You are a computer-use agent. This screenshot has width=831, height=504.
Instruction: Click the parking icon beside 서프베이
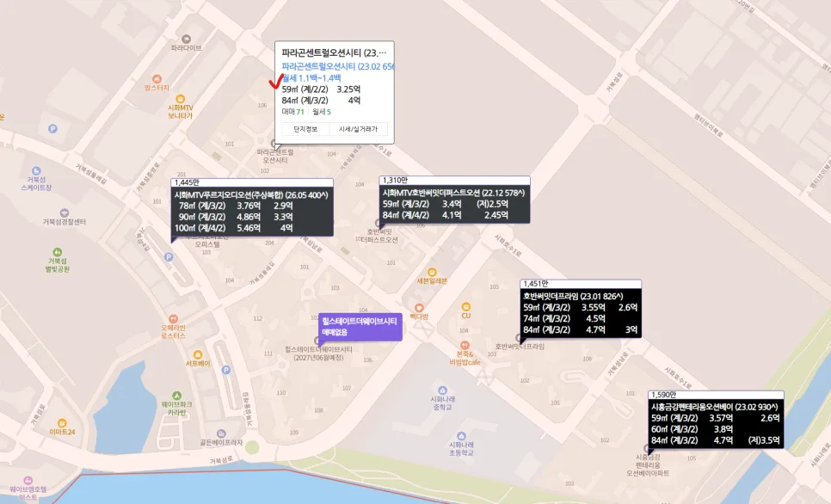pos(225,370)
